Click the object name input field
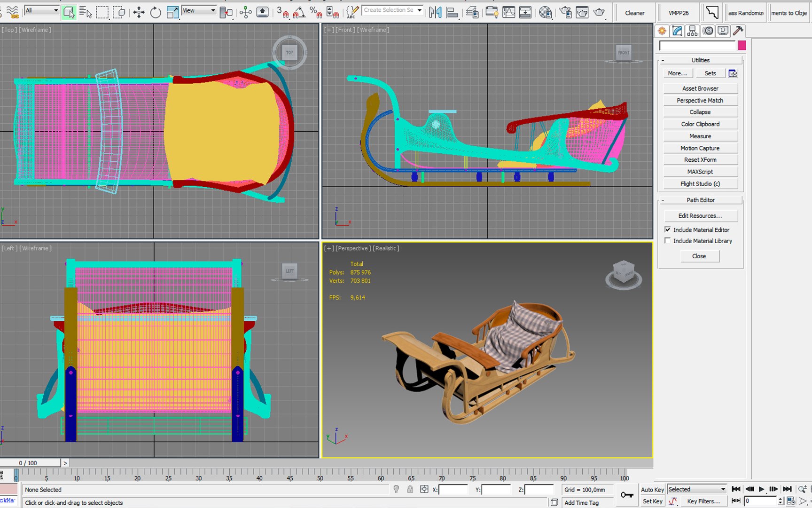The width and height of the screenshot is (812, 508). (697, 46)
